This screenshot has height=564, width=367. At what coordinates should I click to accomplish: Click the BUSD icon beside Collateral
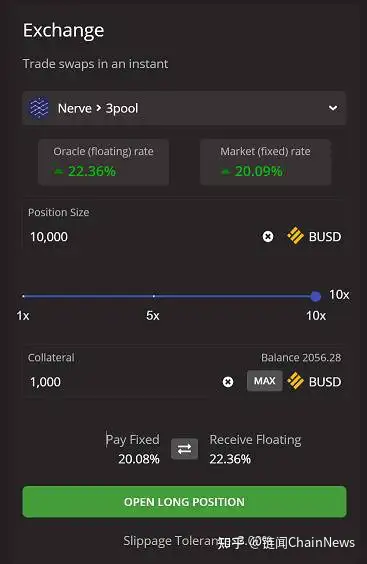(295, 381)
